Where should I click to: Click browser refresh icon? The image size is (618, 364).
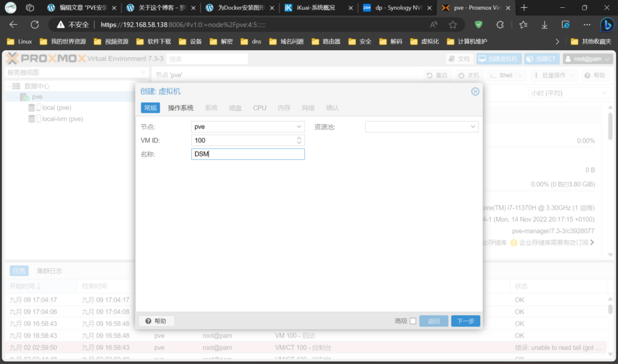pos(34,25)
